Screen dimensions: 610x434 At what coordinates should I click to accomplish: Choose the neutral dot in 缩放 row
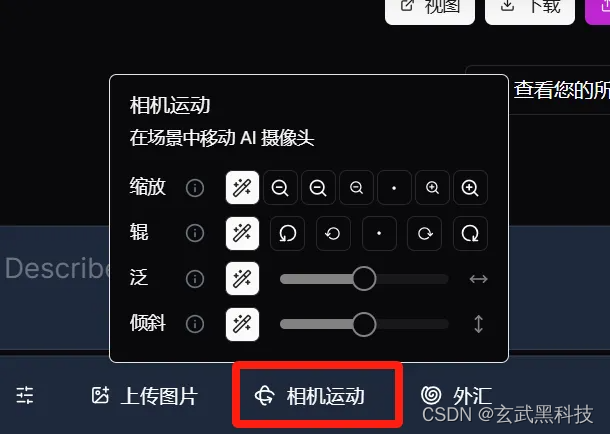[x=394, y=188]
